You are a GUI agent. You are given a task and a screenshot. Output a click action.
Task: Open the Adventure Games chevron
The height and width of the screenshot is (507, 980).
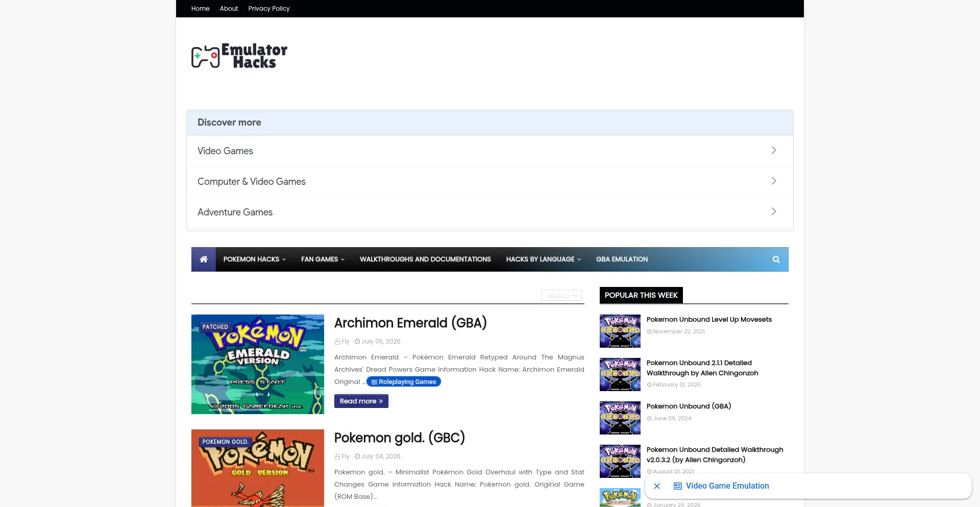pos(774,211)
